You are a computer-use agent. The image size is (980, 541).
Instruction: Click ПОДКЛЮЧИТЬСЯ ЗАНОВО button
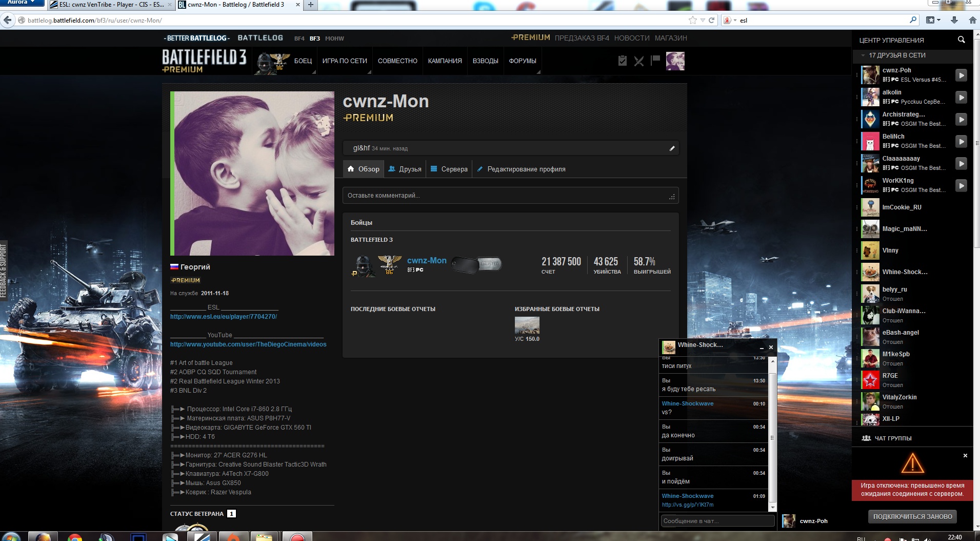coord(913,517)
